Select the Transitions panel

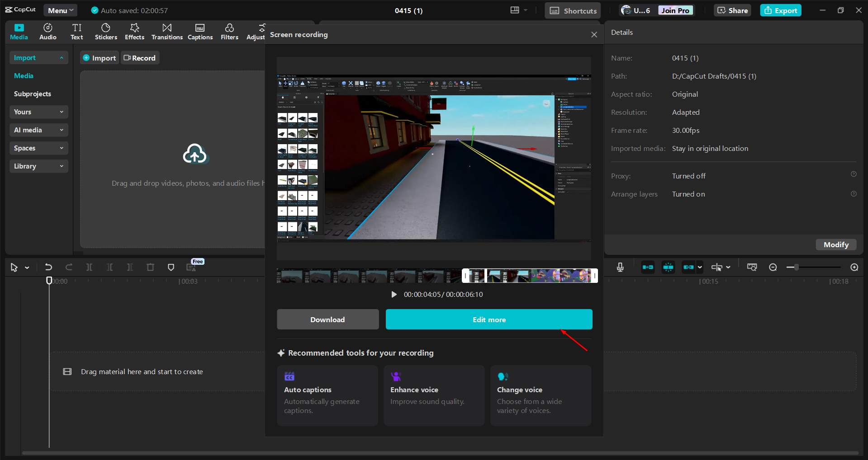166,31
